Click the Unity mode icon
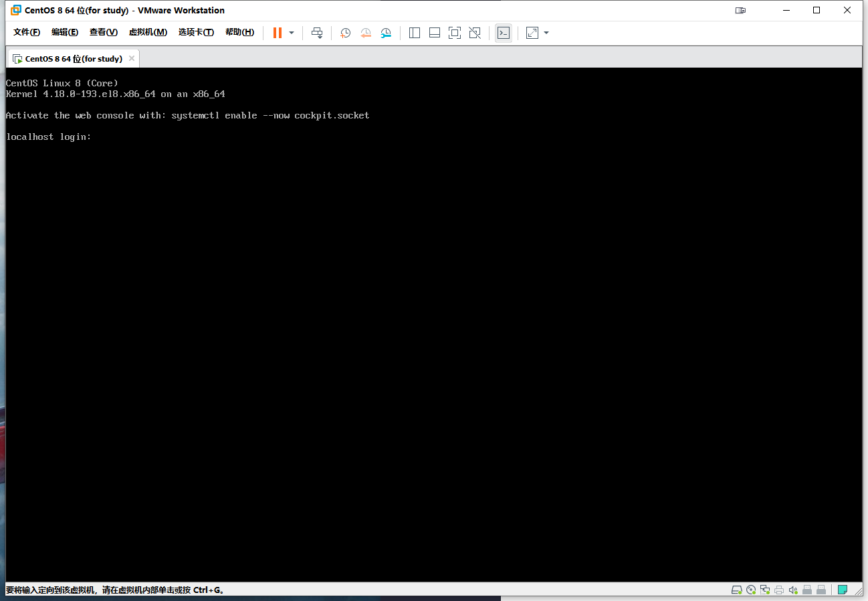The width and height of the screenshot is (868, 601). pyautogui.click(x=475, y=33)
